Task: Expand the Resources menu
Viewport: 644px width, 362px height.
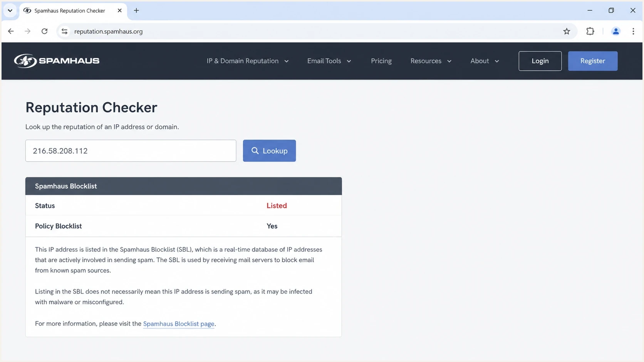Action: (x=431, y=61)
